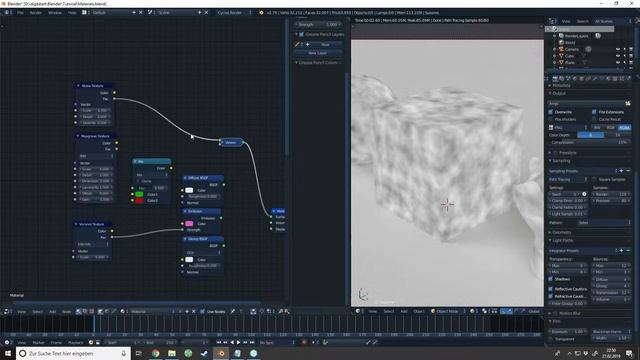Toggle Cube visibility eye in outliner
Viewport: 640px width, 360px height.
tap(618, 56)
